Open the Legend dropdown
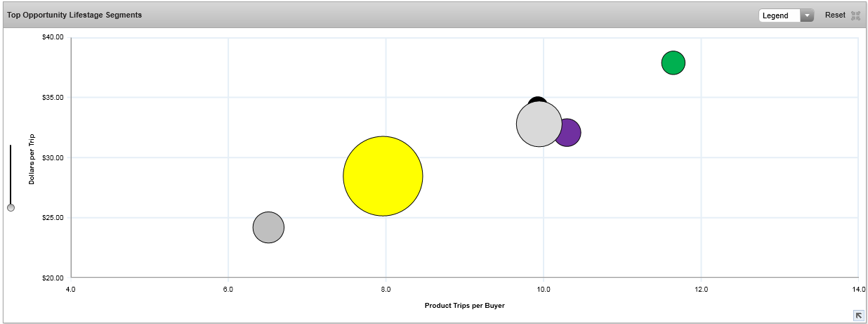This screenshot has height=324, width=868. [780, 15]
